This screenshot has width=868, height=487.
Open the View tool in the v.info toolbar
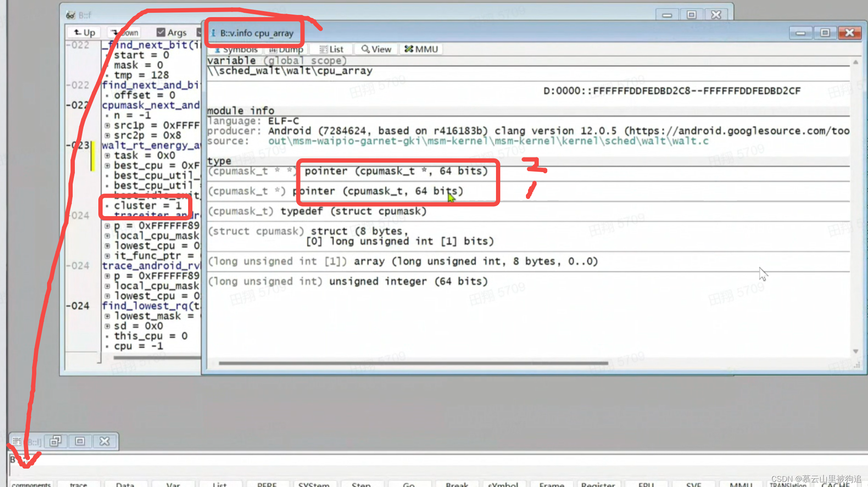[375, 49]
